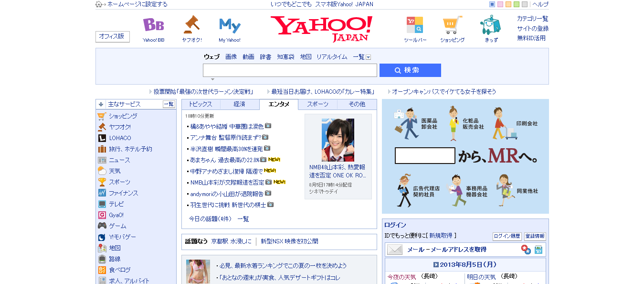
Task: Click the mail envelope icon in login box
Action: tap(395, 250)
